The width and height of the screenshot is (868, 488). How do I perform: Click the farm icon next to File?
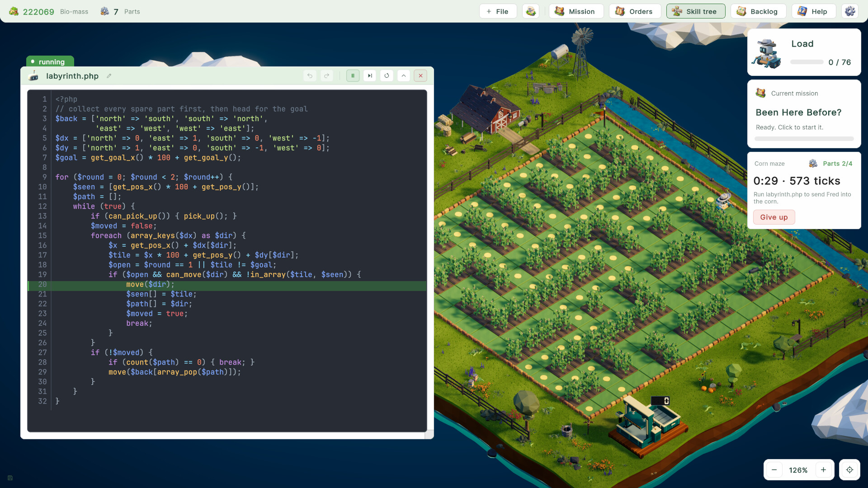point(531,11)
